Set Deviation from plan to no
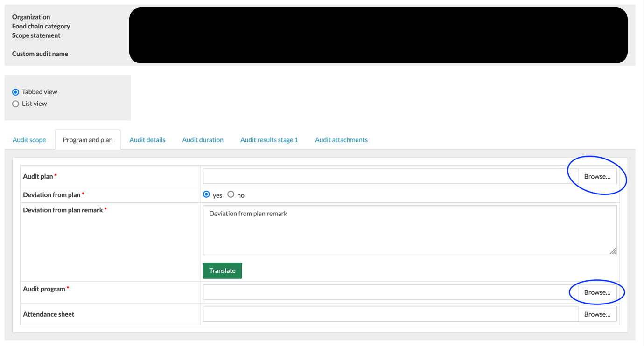 click(231, 194)
